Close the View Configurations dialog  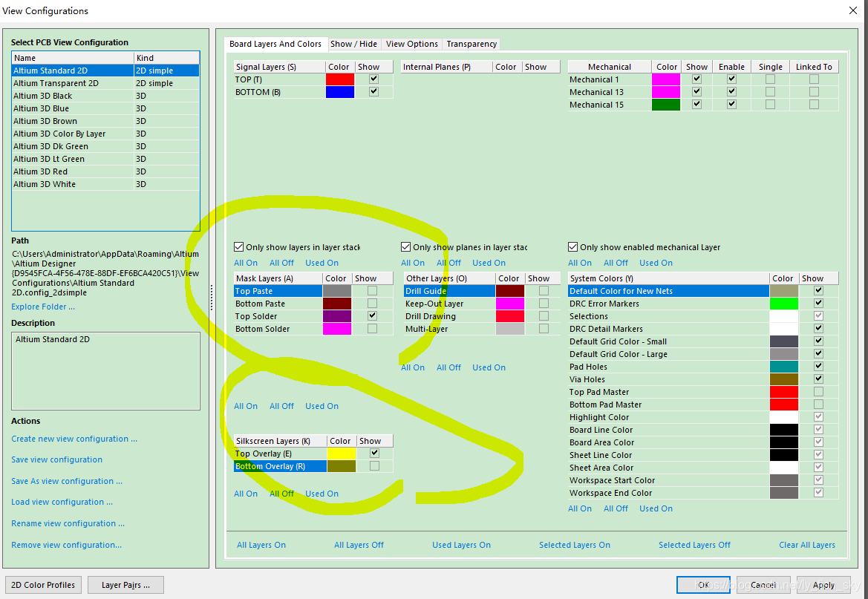point(853,10)
